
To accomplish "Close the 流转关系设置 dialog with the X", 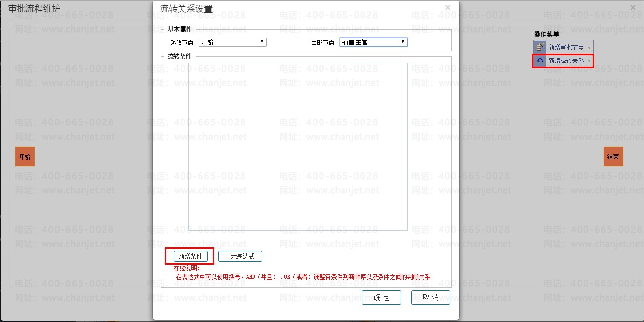I will point(447,7).
